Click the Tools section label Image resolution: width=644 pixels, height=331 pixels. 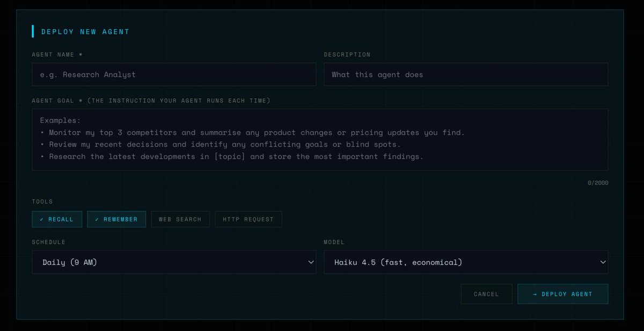pyautogui.click(x=42, y=202)
